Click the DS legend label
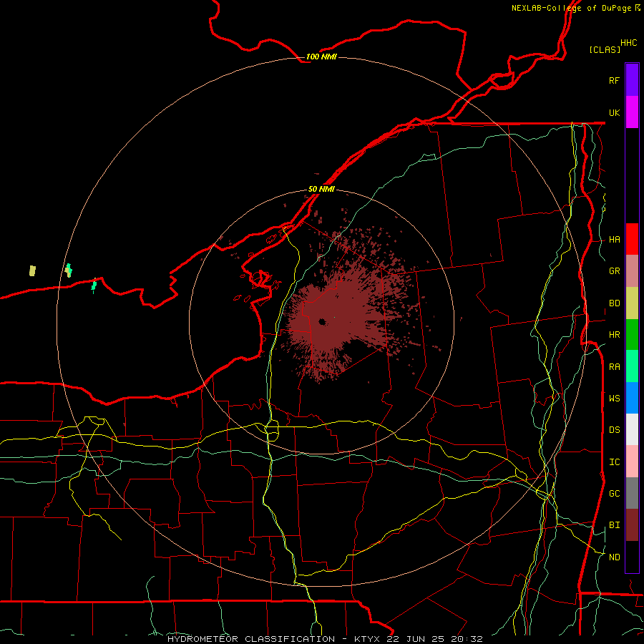 point(614,430)
